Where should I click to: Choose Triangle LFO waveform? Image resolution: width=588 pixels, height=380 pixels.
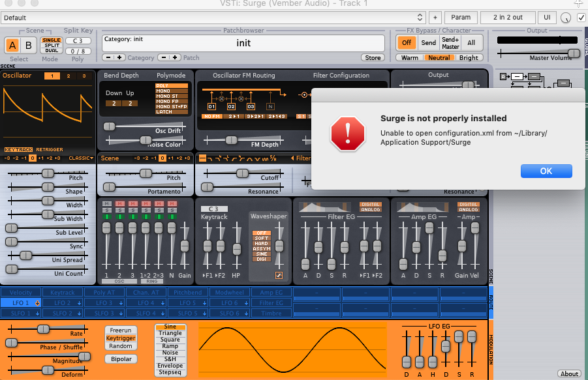(x=170, y=333)
